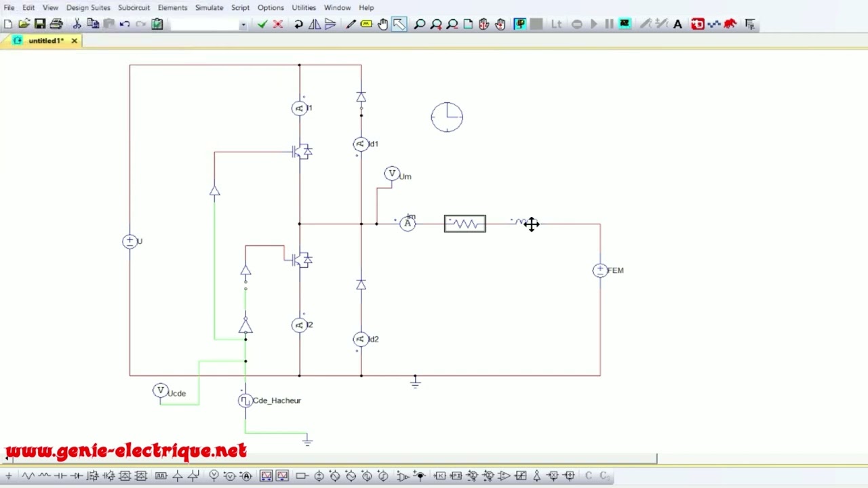Fit the schematic to page
The width and height of the screenshot is (868, 488).
(468, 24)
